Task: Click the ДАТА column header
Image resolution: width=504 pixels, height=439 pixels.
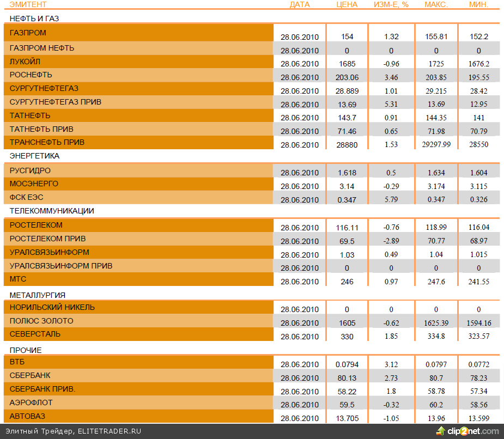Action: point(299,4)
